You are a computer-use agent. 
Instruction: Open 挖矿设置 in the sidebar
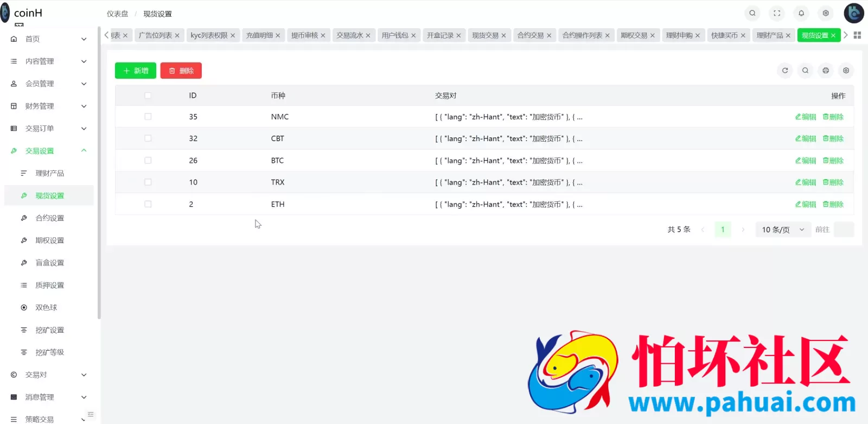point(49,330)
